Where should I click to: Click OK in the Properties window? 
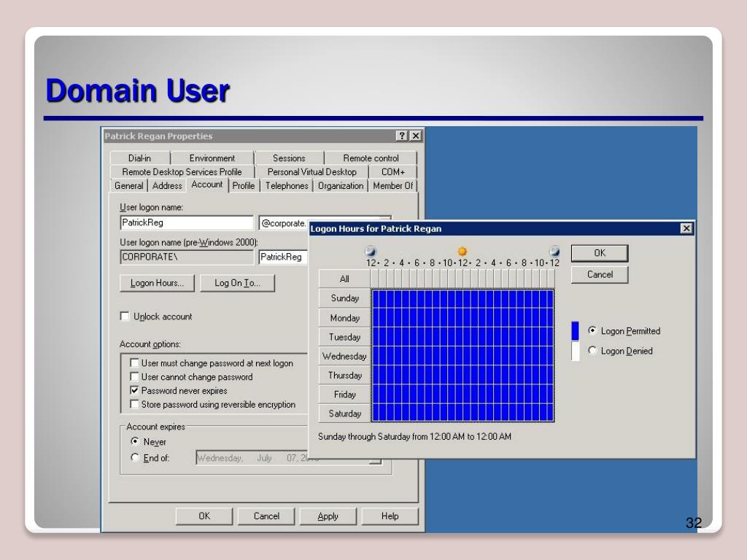click(204, 516)
